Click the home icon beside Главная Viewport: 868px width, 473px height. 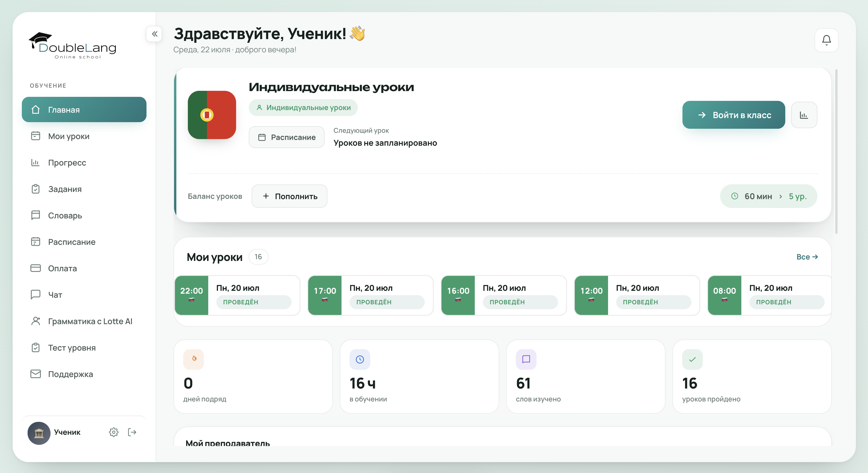tap(35, 109)
